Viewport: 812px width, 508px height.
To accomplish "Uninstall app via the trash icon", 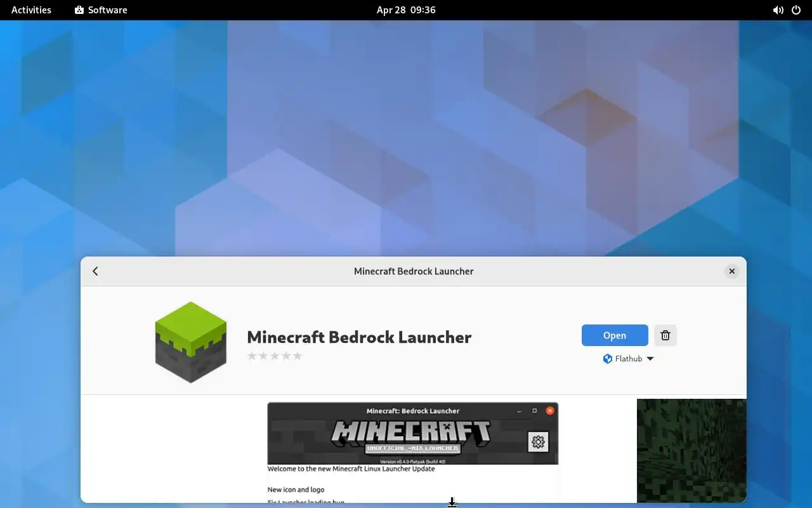I will coord(665,335).
